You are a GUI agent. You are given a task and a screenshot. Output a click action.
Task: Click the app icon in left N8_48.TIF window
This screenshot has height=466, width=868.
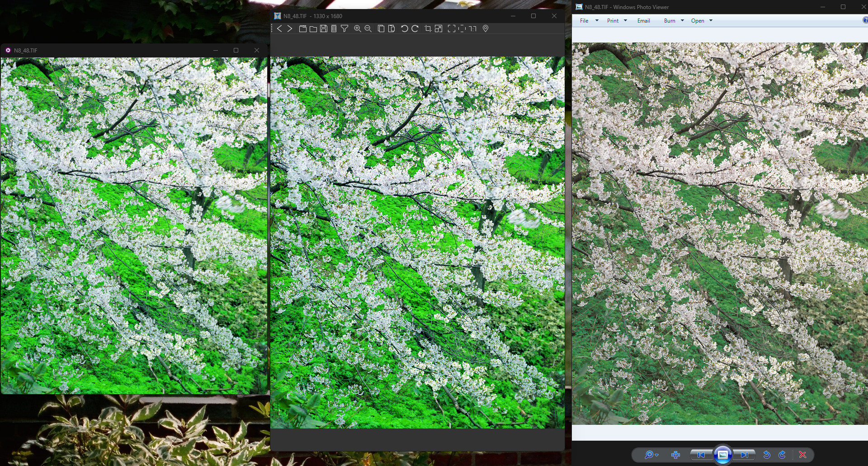[x=8, y=50]
